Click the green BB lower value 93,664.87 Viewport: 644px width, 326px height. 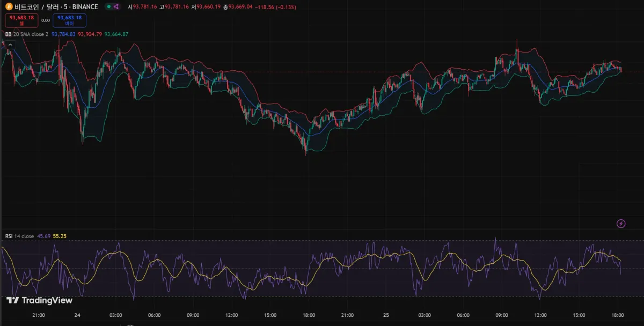click(x=116, y=34)
